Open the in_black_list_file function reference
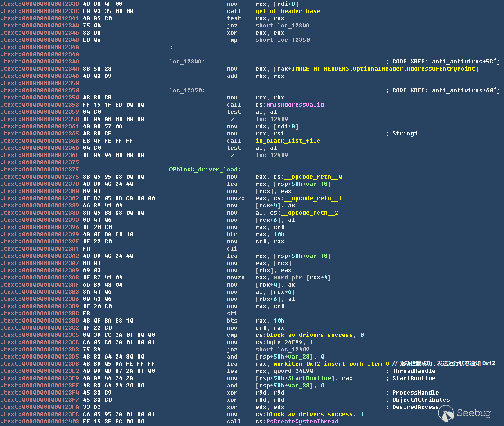The height and width of the screenshot is (426, 504). pyautogui.click(x=288, y=141)
